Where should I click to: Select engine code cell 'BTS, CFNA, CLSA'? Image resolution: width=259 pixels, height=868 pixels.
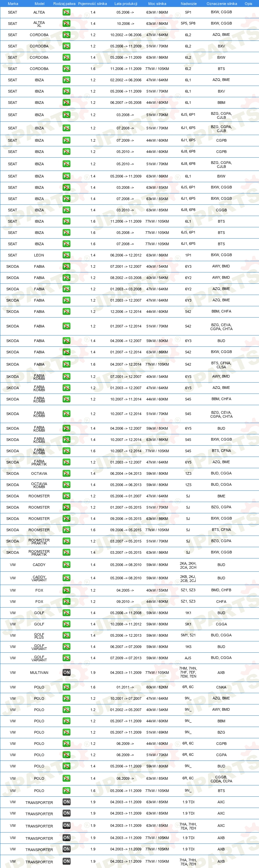221,365
